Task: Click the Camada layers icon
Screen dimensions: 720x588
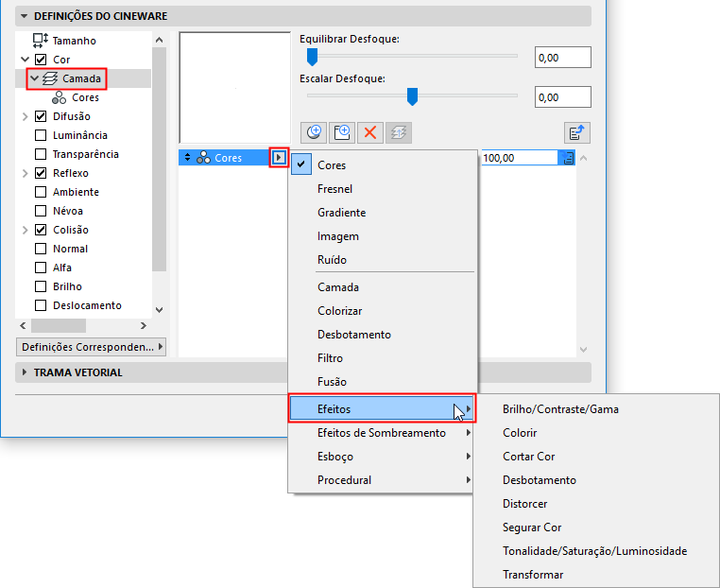Action: point(50,78)
